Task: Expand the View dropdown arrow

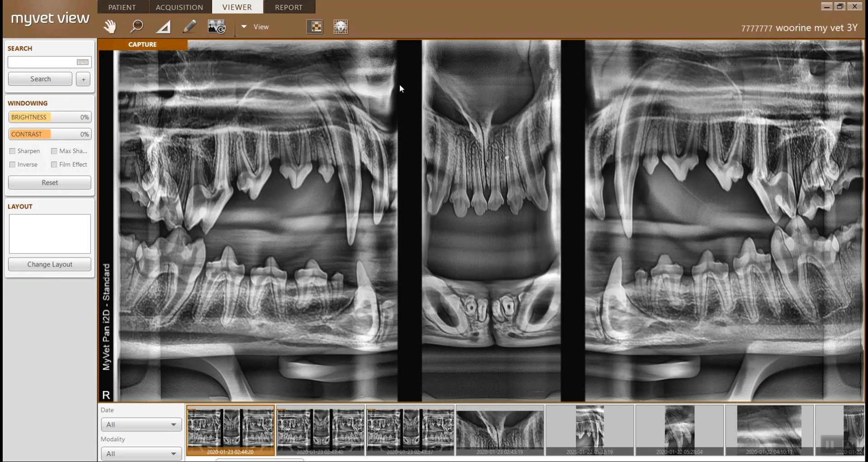Action: pyautogui.click(x=244, y=27)
